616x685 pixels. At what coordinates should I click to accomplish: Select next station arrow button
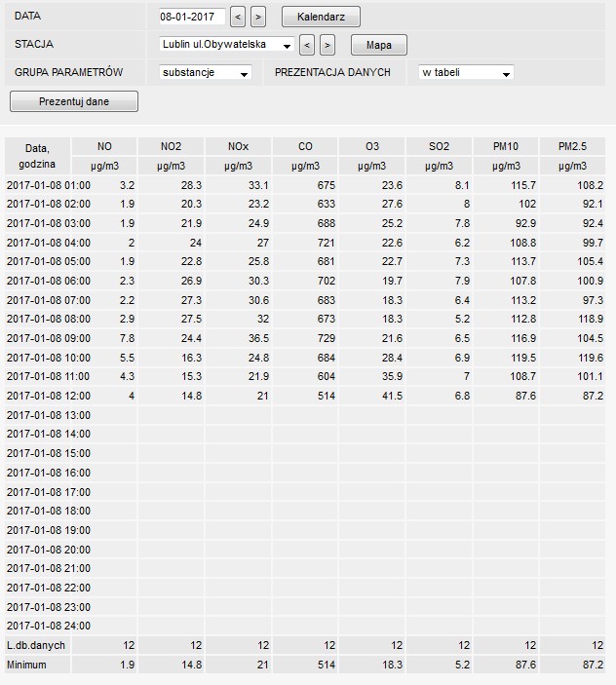[327, 45]
